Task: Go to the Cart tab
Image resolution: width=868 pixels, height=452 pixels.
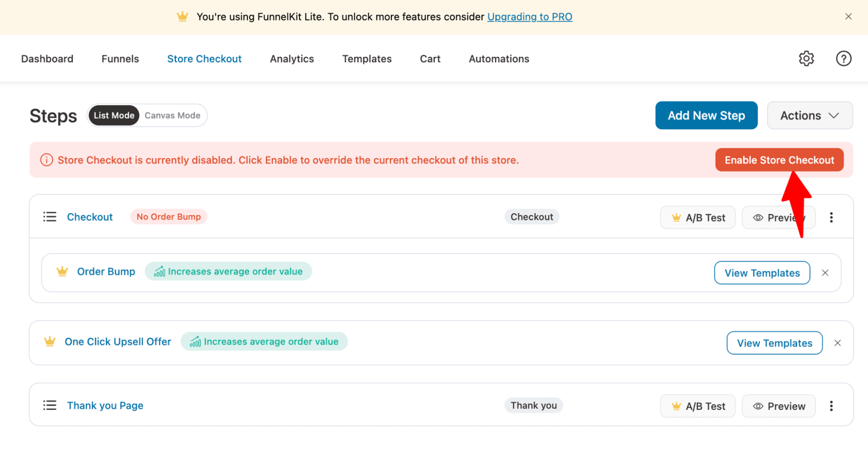Action: (x=430, y=59)
